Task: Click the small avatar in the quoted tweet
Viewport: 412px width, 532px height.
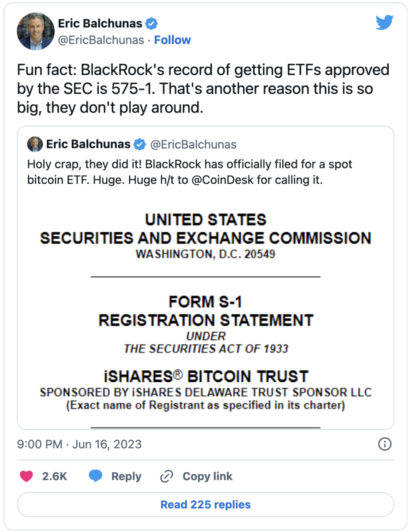Action: click(35, 144)
